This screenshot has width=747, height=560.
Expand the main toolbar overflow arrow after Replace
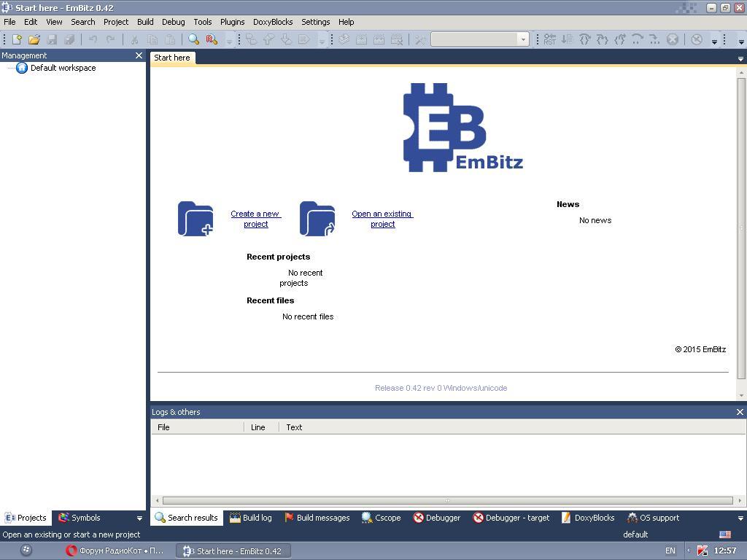[x=229, y=42]
